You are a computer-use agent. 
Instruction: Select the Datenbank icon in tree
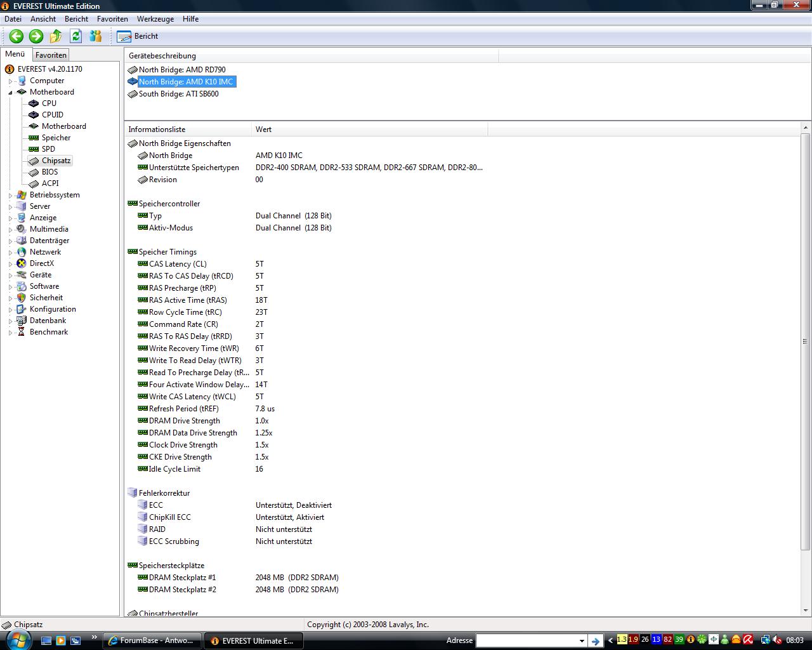(x=22, y=321)
